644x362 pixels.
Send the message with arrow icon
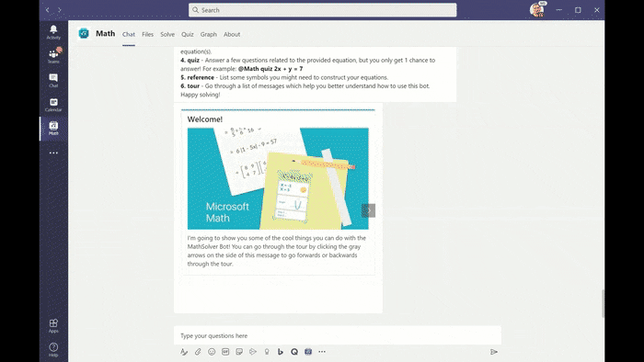click(x=494, y=352)
